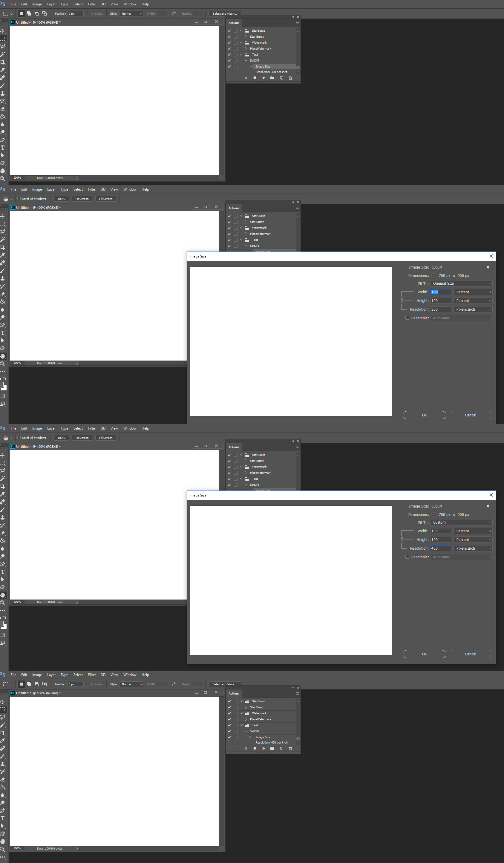This screenshot has width=504, height=863.
Task: Toggle SetDPI dialog box in 400-per-inch Actions panel
Action: tap(235, 731)
